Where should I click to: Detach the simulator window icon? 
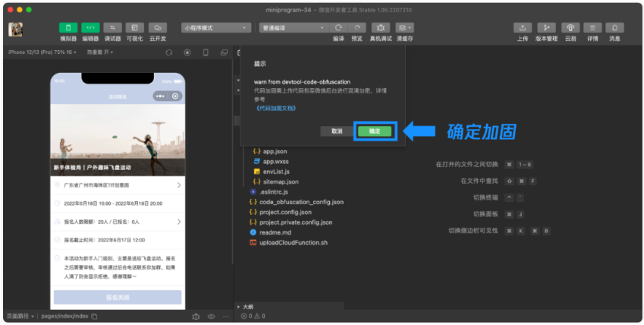pyautogui.click(x=224, y=52)
